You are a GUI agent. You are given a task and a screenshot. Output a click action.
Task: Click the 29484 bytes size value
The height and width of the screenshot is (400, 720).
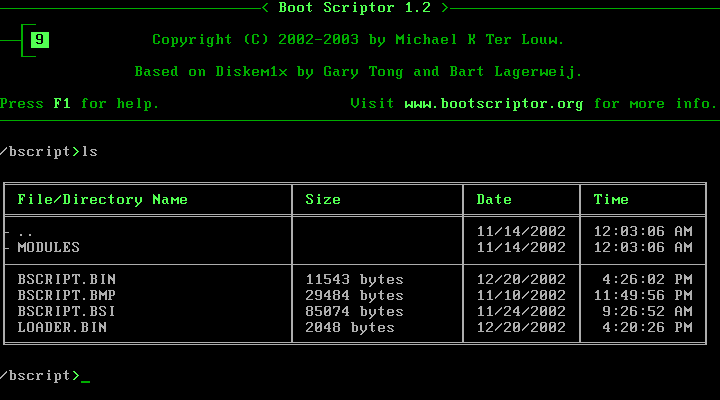tap(354, 296)
